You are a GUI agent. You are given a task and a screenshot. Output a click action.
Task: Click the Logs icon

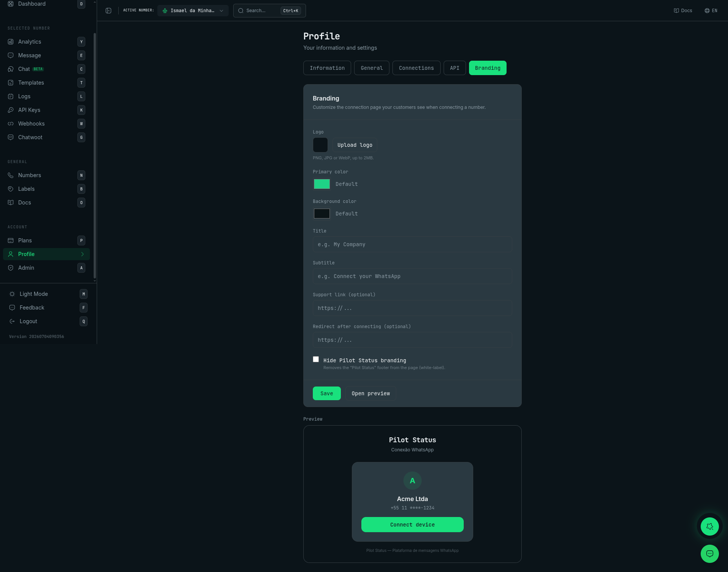coord(11,96)
